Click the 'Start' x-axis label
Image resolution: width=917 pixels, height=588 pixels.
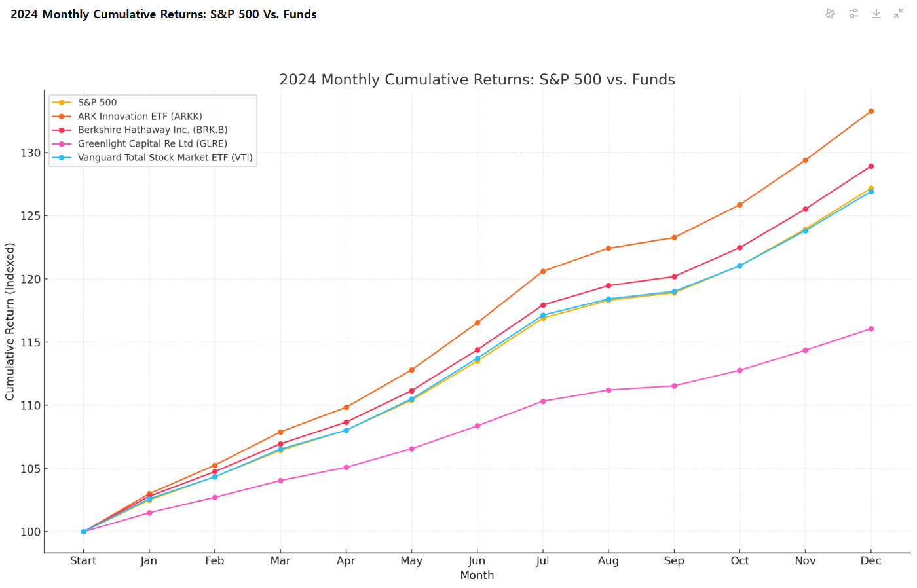83,560
